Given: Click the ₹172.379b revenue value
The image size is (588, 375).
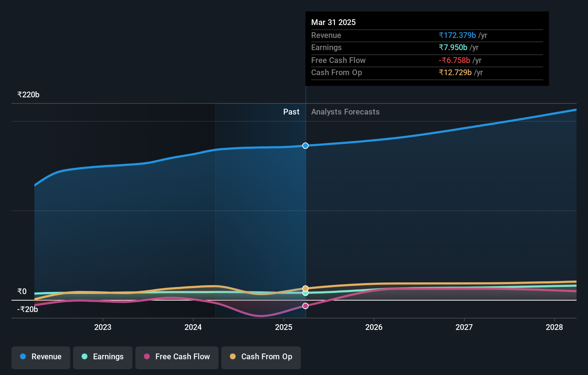Looking at the screenshot, I should point(457,35).
